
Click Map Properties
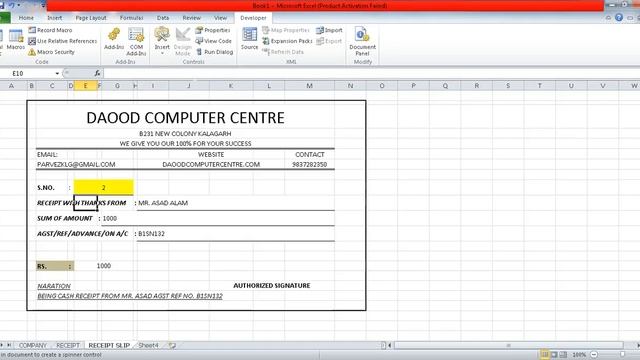(286, 30)
